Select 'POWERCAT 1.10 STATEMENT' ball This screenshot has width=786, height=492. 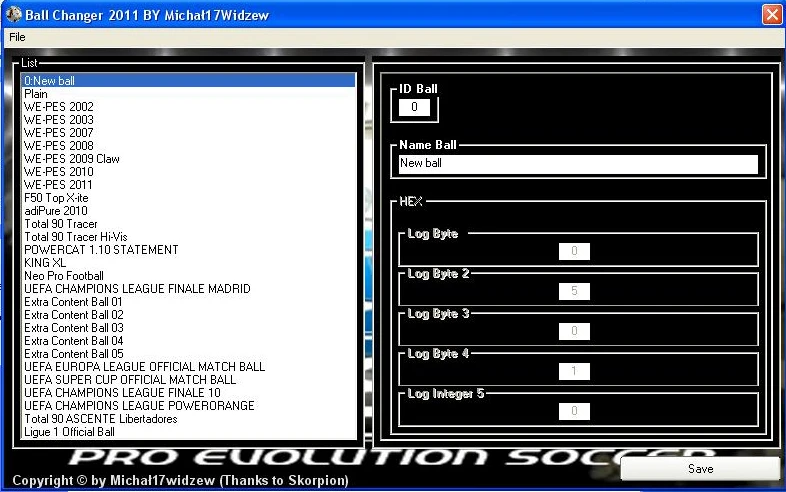coord(188,250)
